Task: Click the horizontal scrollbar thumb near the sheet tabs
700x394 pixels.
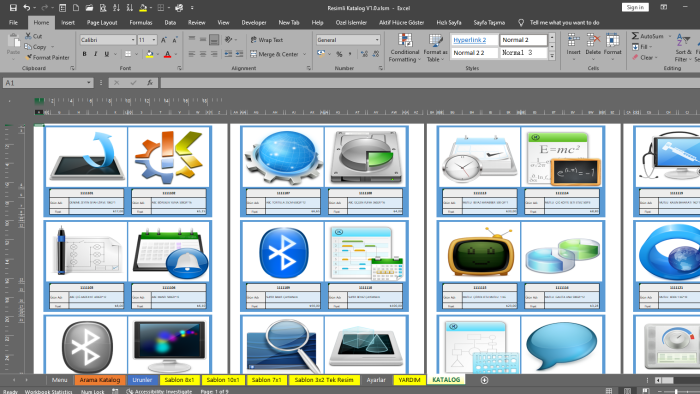Action: [x=667, y=380]
